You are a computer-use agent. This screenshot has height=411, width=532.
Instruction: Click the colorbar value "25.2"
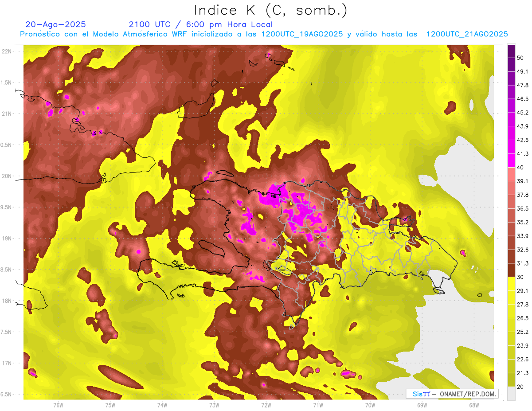click(x=522, y=332)
